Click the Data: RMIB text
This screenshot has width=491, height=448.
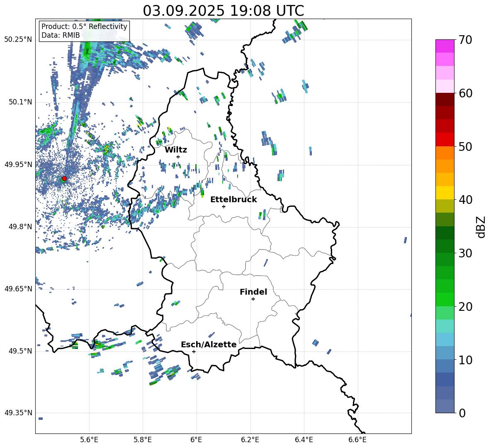coord(61,35)
